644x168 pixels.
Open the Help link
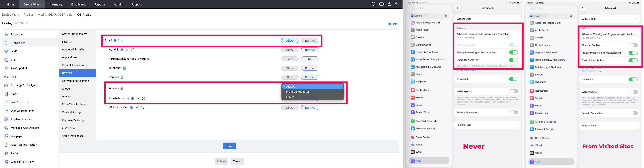(x=393, y=24)
